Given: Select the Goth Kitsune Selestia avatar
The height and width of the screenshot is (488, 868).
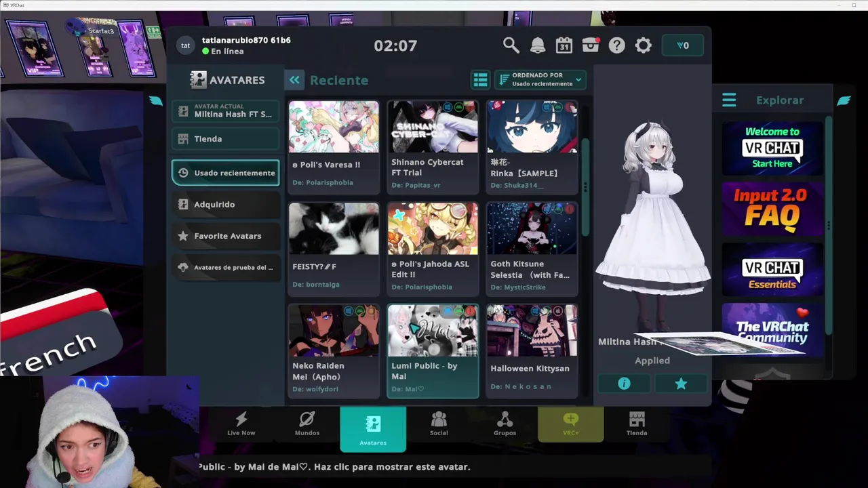Looking at the screenshot, I should [532, 249].
